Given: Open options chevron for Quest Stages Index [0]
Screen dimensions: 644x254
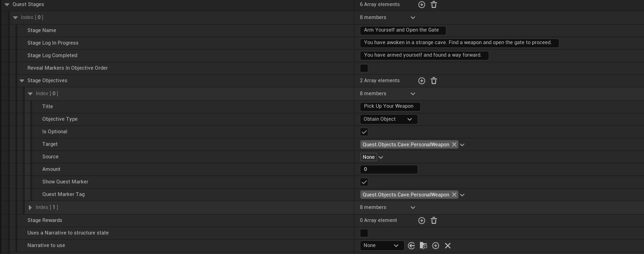Looking at the screenshot, I should 412,18.
